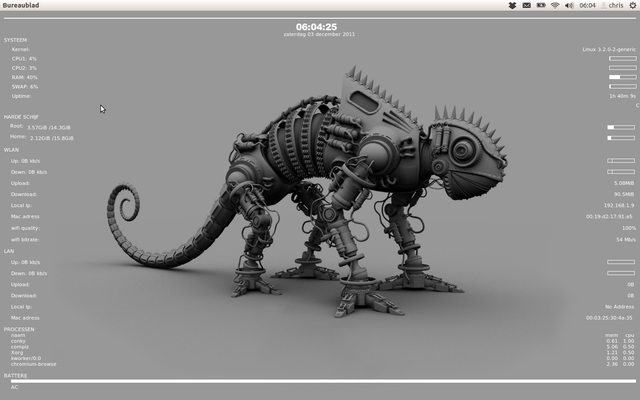
Task: Click the local IP '192.168.1.9'
Action: click(x=619, y=206)
